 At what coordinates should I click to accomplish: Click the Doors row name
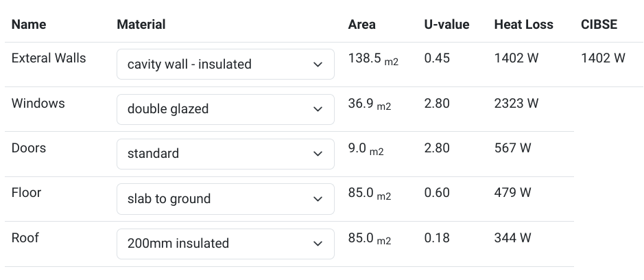coord(29,148)
